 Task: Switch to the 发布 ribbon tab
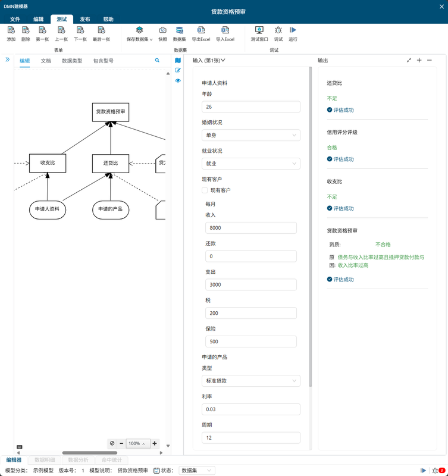click(x=85, y=19)
